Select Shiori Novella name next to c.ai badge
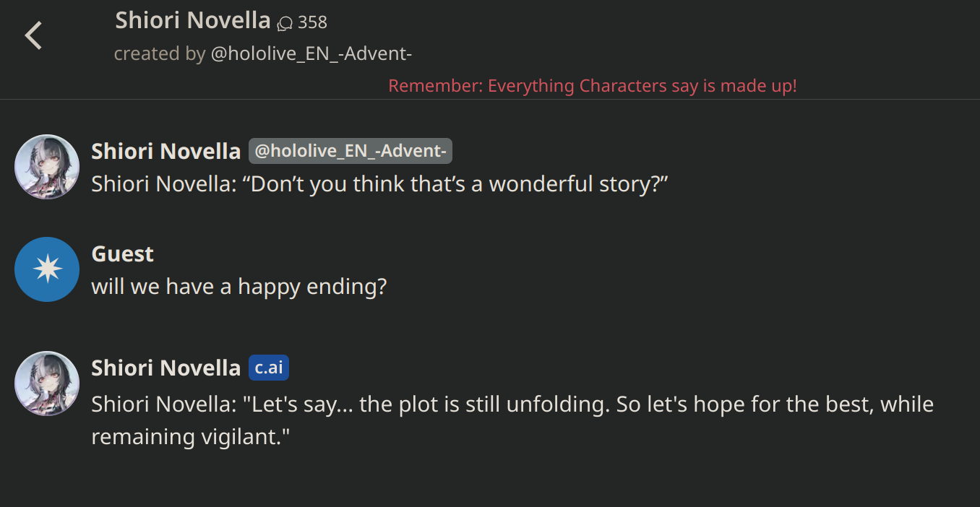980x507 pixels. (166, 368)
